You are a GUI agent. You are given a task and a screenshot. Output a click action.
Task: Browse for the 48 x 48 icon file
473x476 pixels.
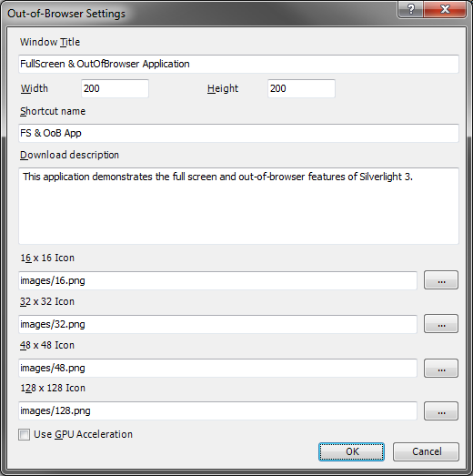coord(441,368)
